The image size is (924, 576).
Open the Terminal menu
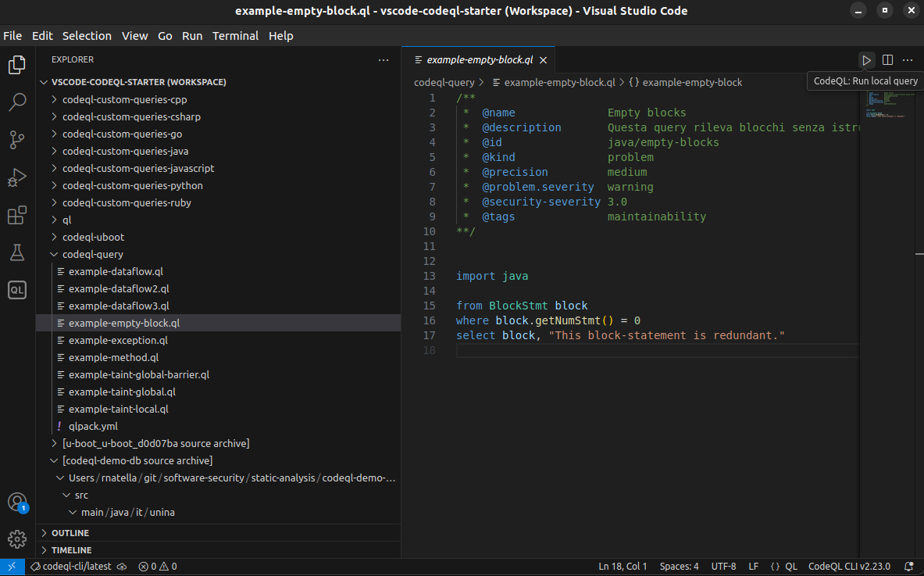(236, 36)
